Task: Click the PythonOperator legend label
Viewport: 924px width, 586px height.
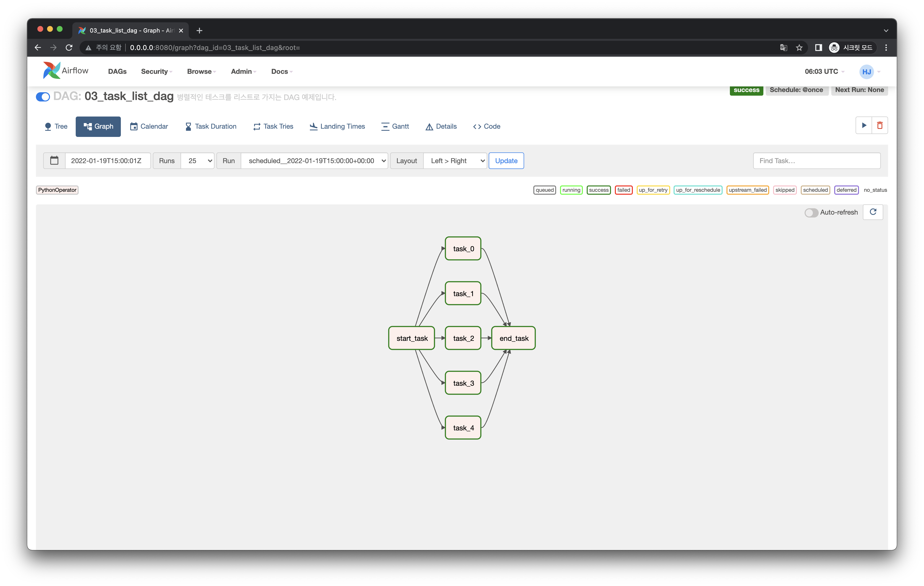Action: [x=57, y=190]
